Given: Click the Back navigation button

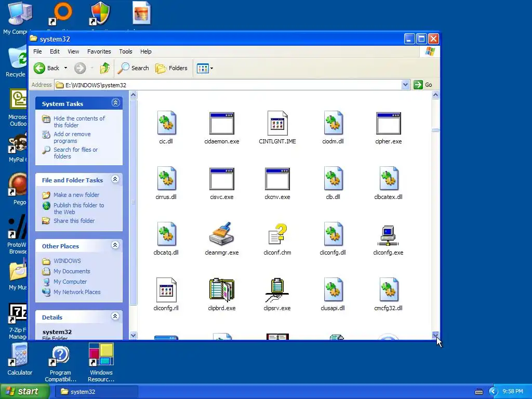Looking at the screenshot, I should coord(47,68).
